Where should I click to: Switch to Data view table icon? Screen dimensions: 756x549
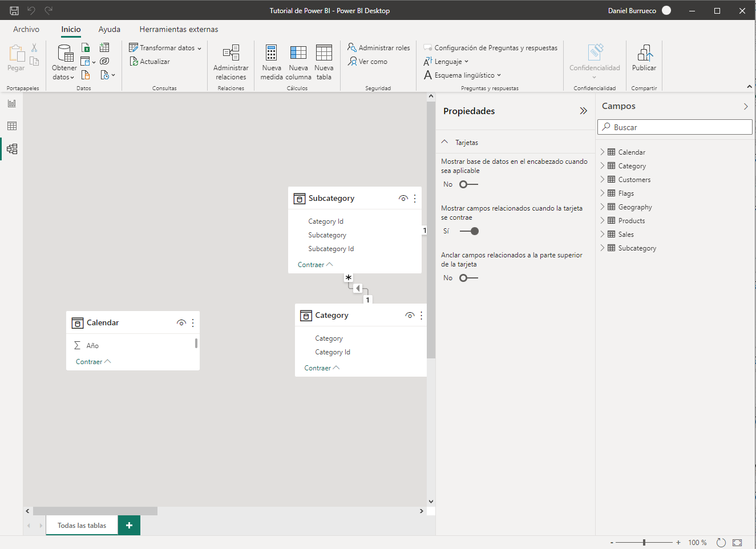click(12, 126)
